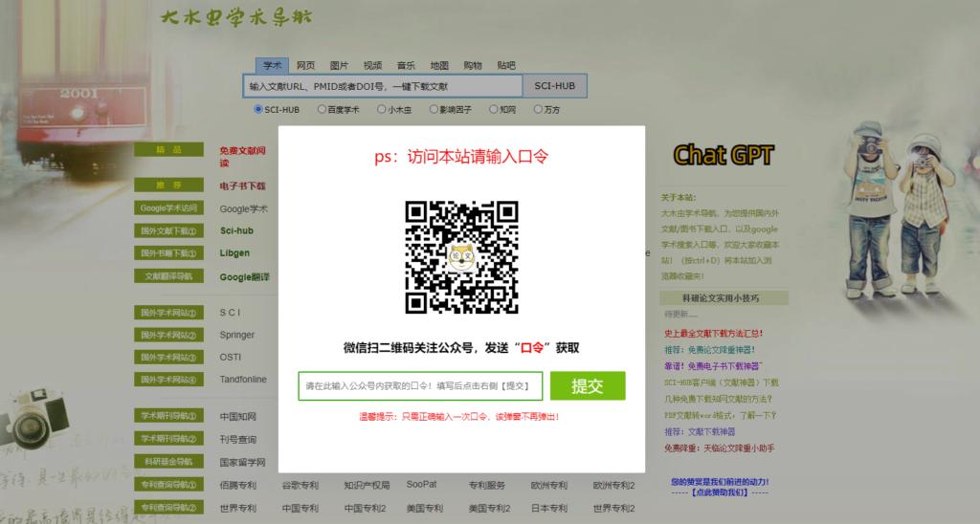Switch to the 视频 search tab
The width and height of the screenshot is (980, 524).
click(x=372, y=66)
